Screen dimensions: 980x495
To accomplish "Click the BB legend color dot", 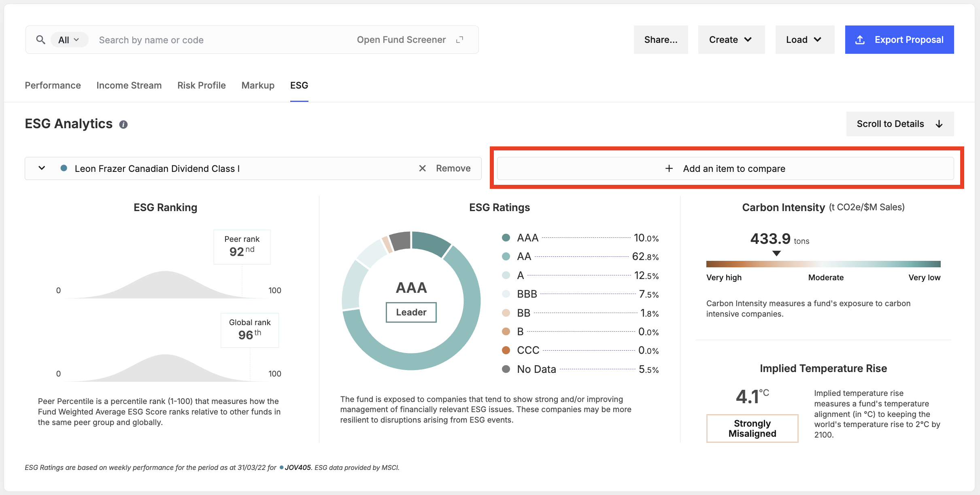I will click(506, 313).
